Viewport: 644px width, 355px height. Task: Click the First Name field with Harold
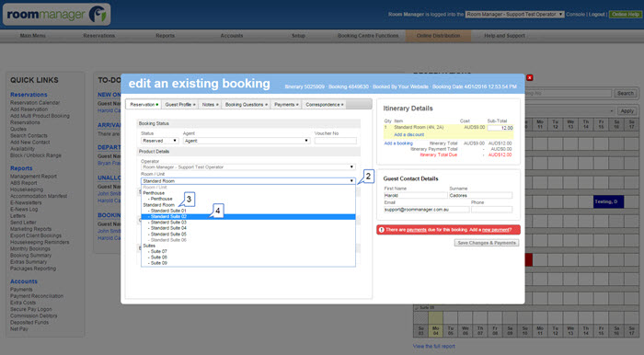(415, 195)
